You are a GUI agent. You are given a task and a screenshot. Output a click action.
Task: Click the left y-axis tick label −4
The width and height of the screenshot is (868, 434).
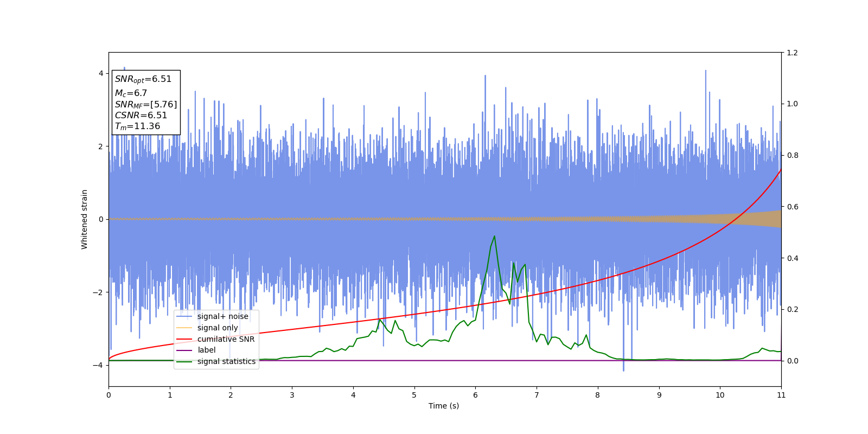(x=98, y=365)
